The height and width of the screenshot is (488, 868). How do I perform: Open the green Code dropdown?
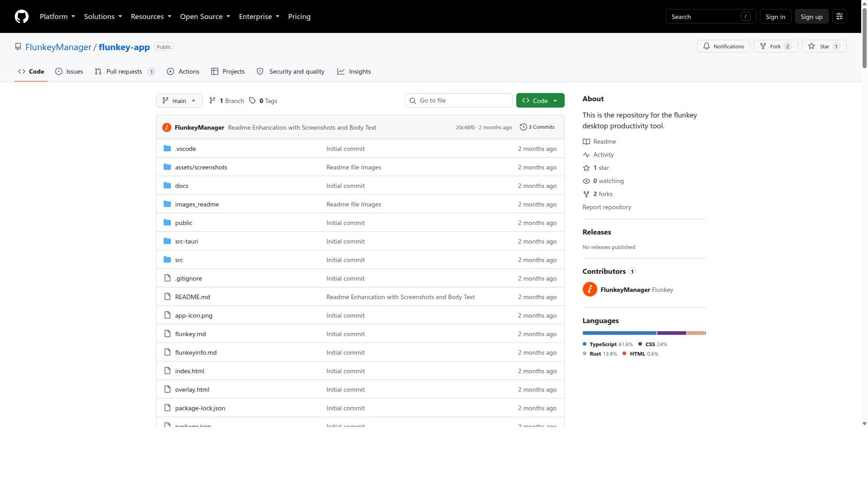click(540, 101)
